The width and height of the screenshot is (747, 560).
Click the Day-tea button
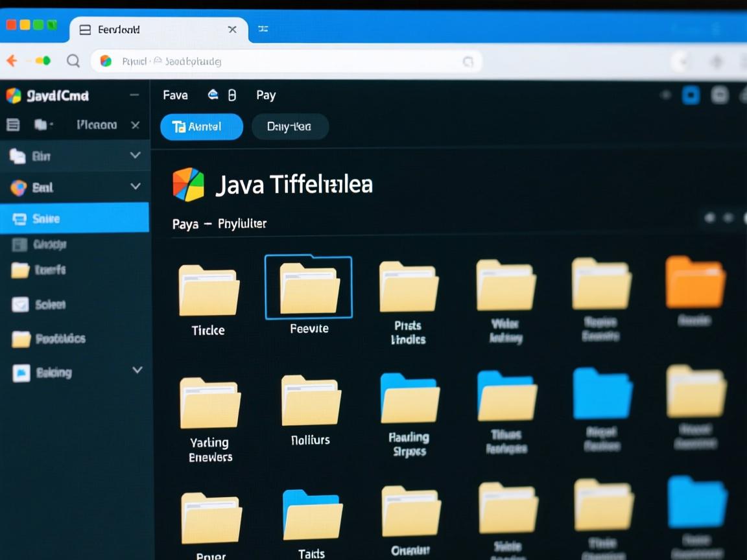[x=290, y=126]
